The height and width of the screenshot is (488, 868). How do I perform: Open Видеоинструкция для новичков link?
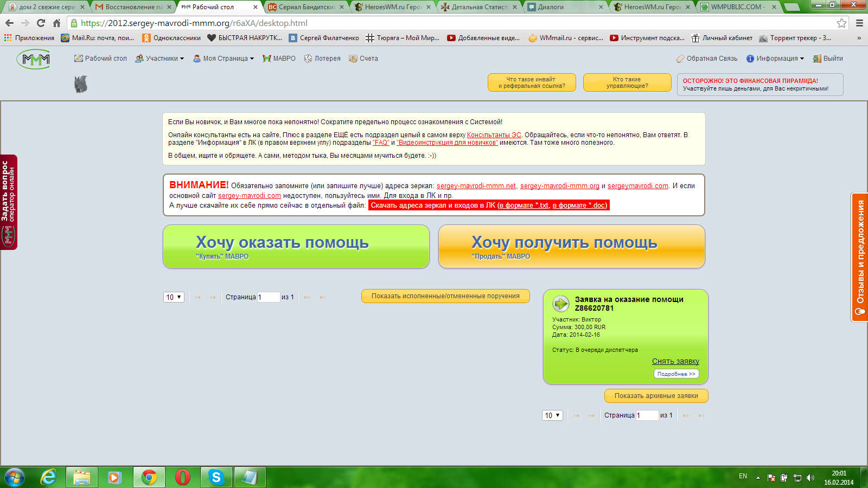click(447, 143)
